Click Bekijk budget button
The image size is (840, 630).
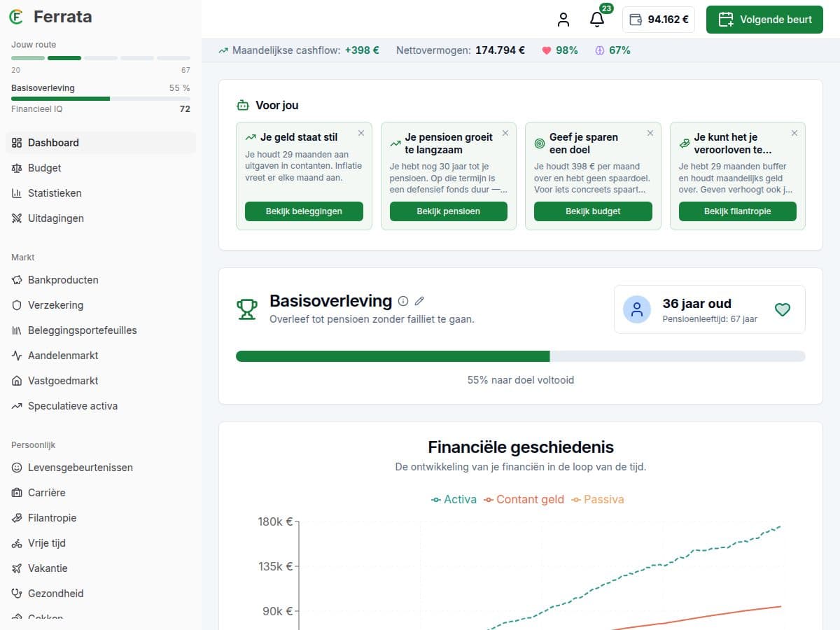[593, 211]
